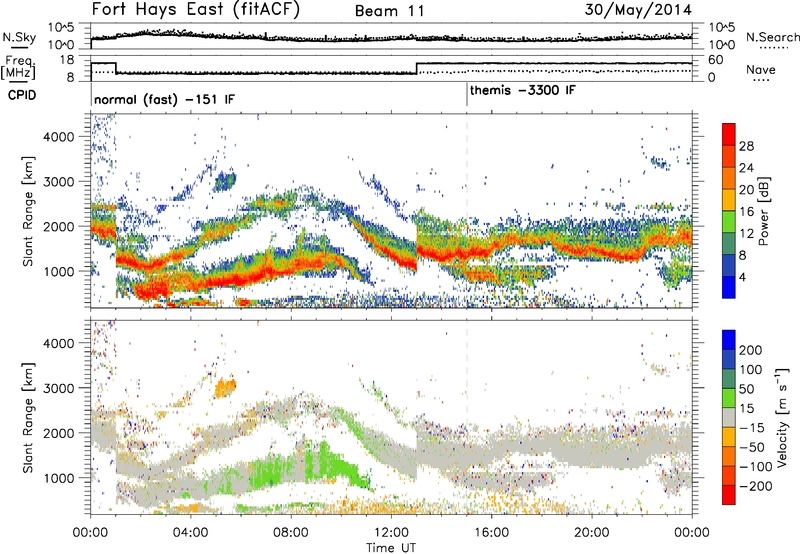Screen dimensions: 800x554
Task: Click the 'Slant Range [km]' label of velocity panel
Action: [x=28, y=417]
